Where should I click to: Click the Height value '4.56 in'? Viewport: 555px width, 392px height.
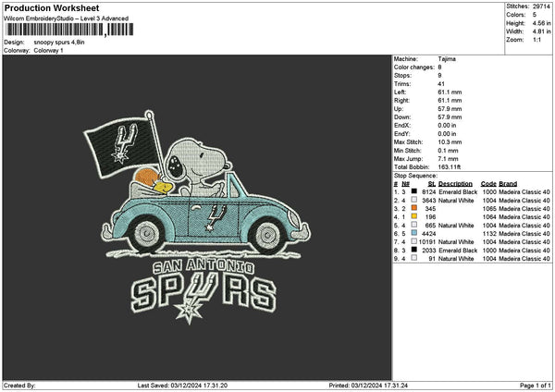pos(541,23)
